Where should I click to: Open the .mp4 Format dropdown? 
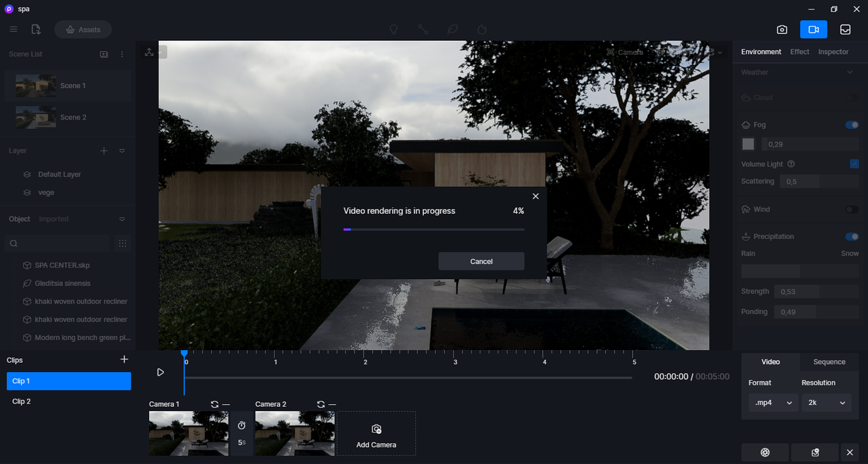point(773,402)
